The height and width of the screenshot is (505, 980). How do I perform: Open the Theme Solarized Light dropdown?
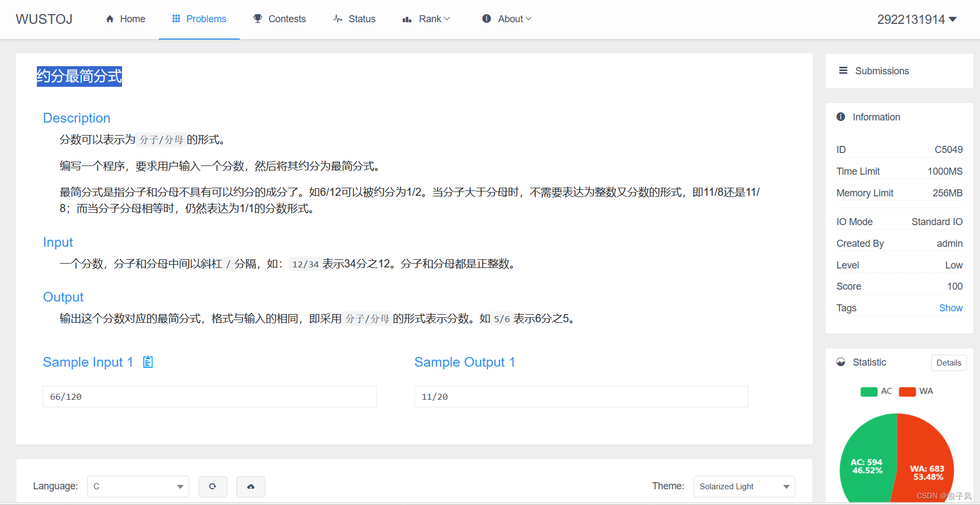pyautogui.click(x=744, y=487)
